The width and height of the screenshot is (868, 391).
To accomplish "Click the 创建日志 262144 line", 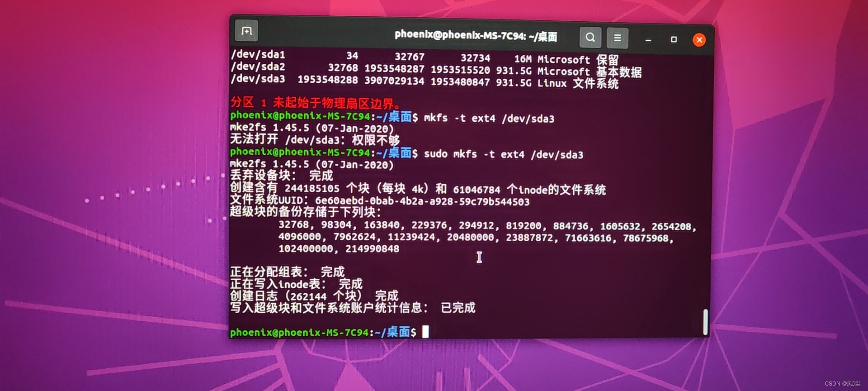I will pos(314,296).
